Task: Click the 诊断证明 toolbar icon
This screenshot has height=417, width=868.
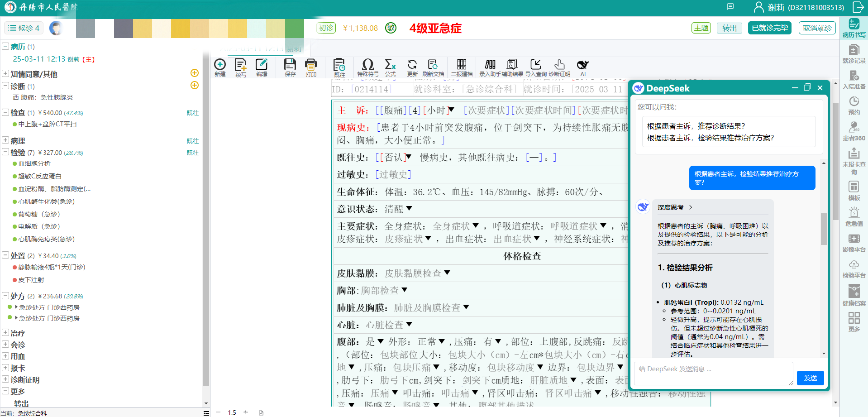Action: pyautogui.click(x=559, y=67)
